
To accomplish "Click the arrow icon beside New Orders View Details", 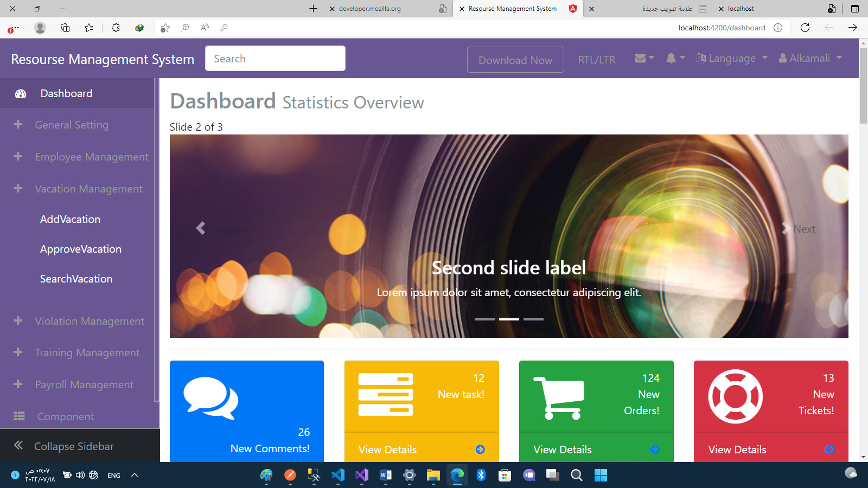I will [655, 450].
